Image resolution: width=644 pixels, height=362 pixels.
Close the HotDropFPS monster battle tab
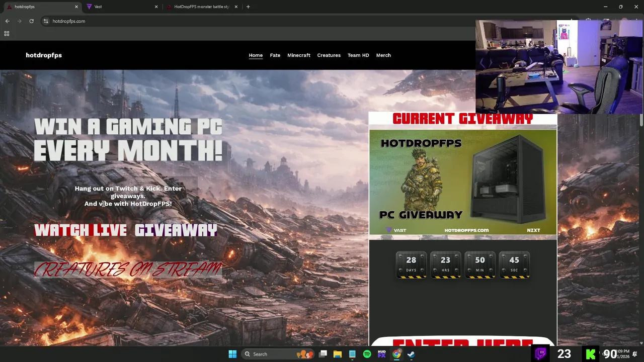[236, 7]
